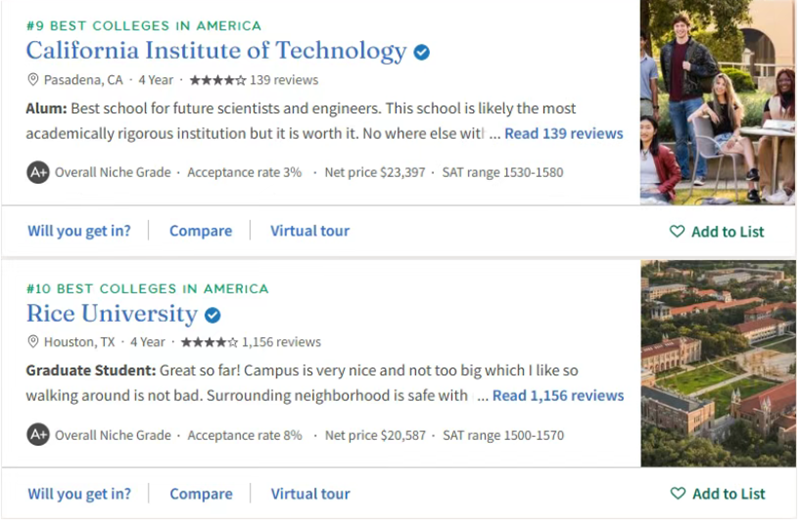Click the heart icon in Rice University's card
Screen dimensions: 800x523
[678, 494]
